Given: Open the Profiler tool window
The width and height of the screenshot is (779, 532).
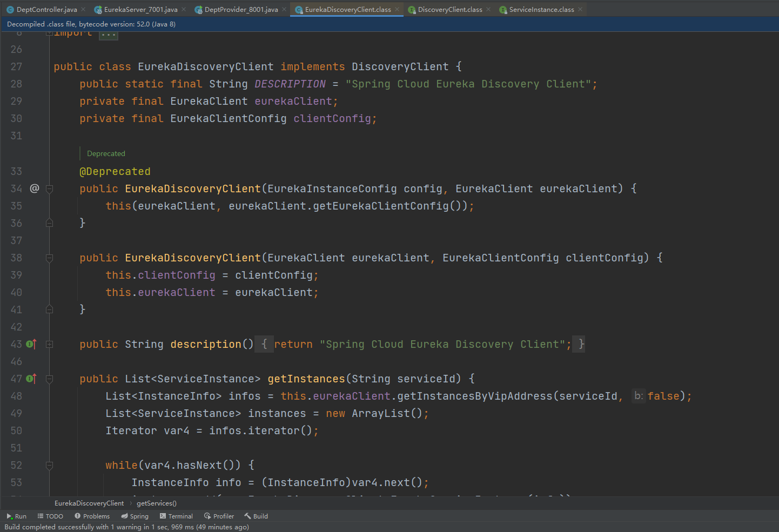Looking at the screenshot, I should tap(219, 516).
